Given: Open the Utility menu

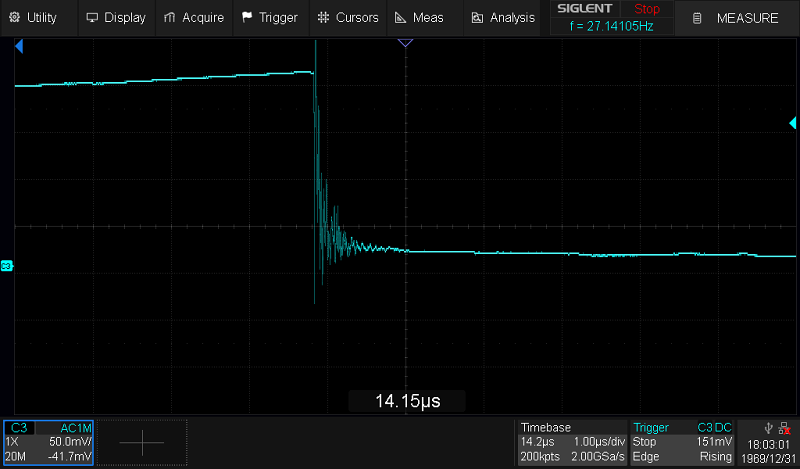Looking at the screenshot, I should coord(33,18).
